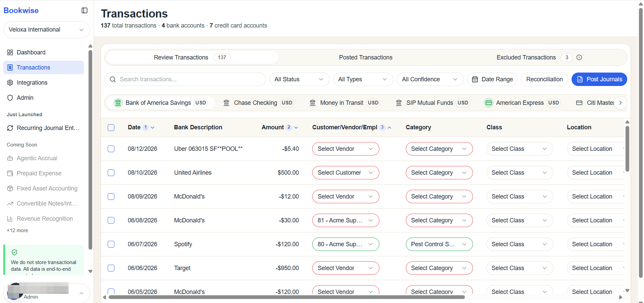Viewport: 644px width, 303px height.
Task: Click the Bank Description column header
Action: point(198,127)
